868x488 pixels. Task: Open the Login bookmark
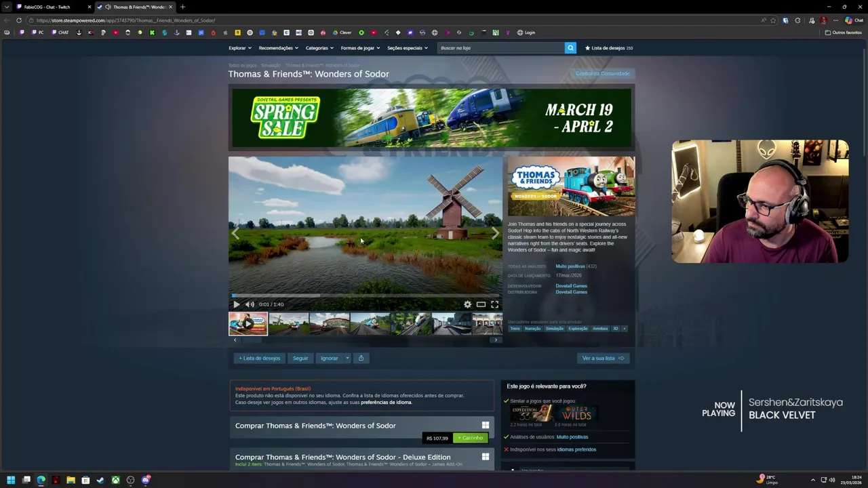click(x=526, y=33)
